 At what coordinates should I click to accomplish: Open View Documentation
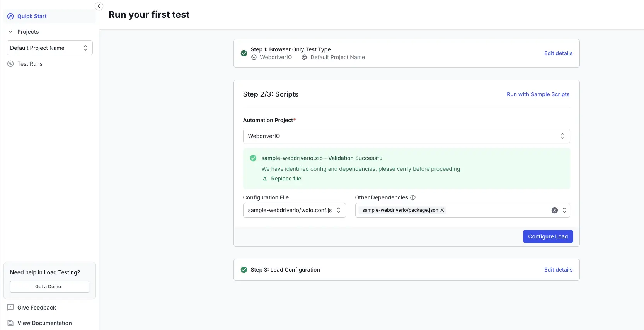44,323
